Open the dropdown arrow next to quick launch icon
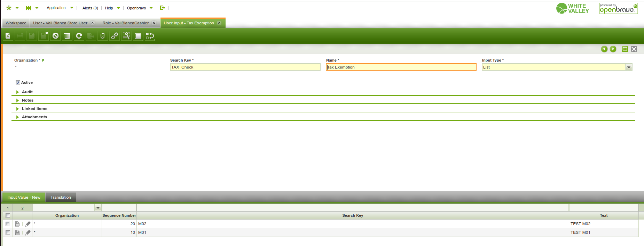 coord(37,8)
